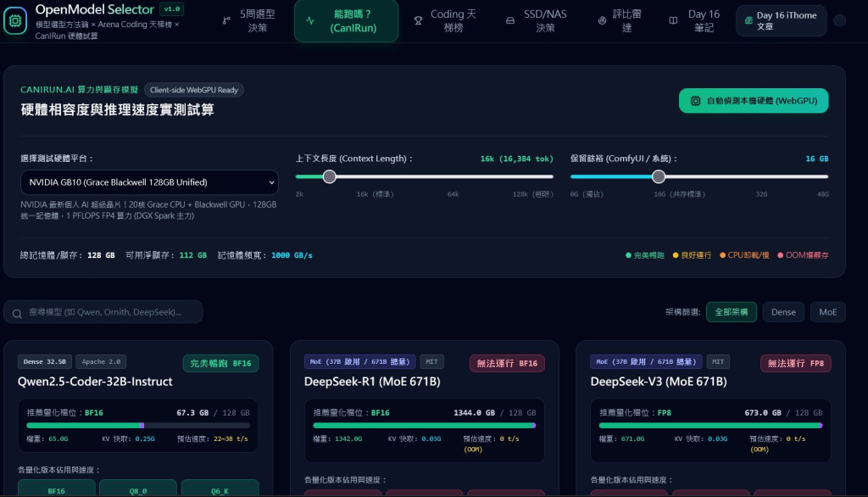
Task: Click the 無法運行 BF16 badge on DeepSeek-R1
Action: [507, 364]
